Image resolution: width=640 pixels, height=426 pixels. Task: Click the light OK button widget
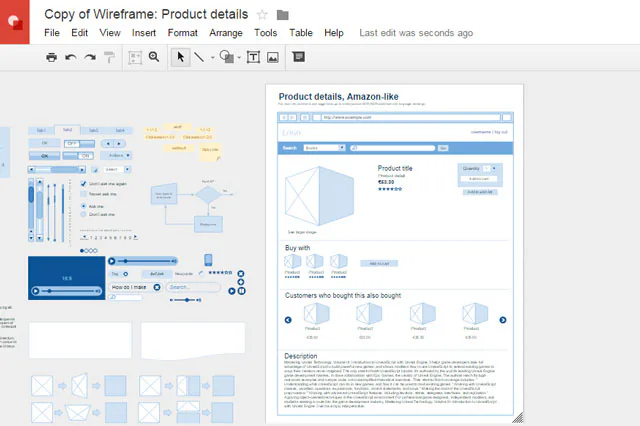coord(44,143)
